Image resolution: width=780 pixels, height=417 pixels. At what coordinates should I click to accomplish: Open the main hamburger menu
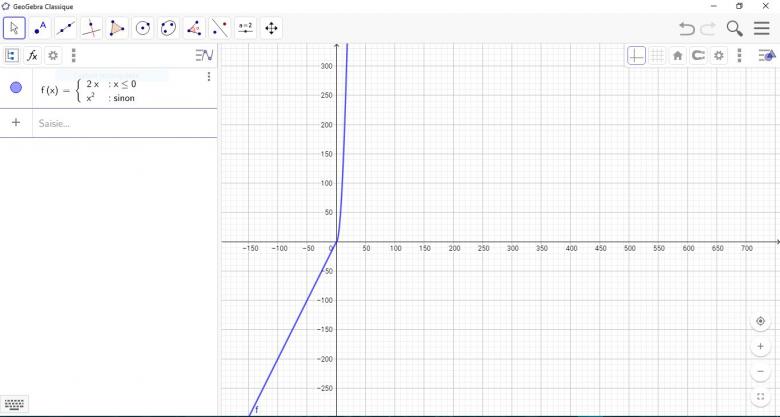762,29
